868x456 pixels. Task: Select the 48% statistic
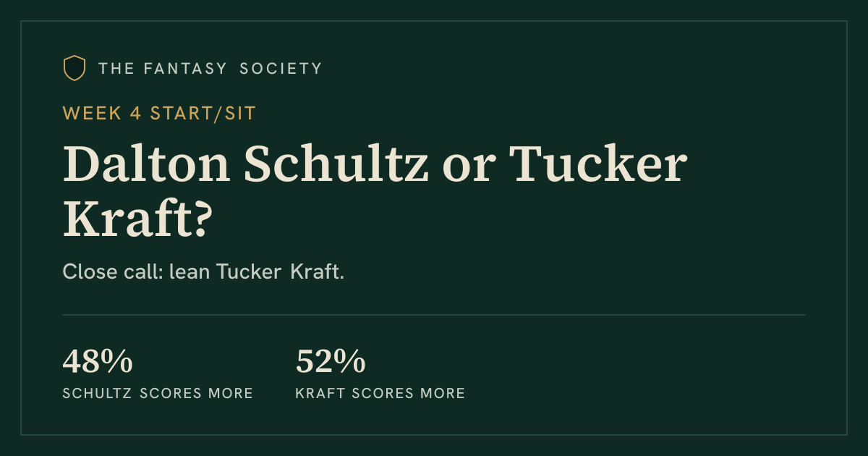pos(98,362)
